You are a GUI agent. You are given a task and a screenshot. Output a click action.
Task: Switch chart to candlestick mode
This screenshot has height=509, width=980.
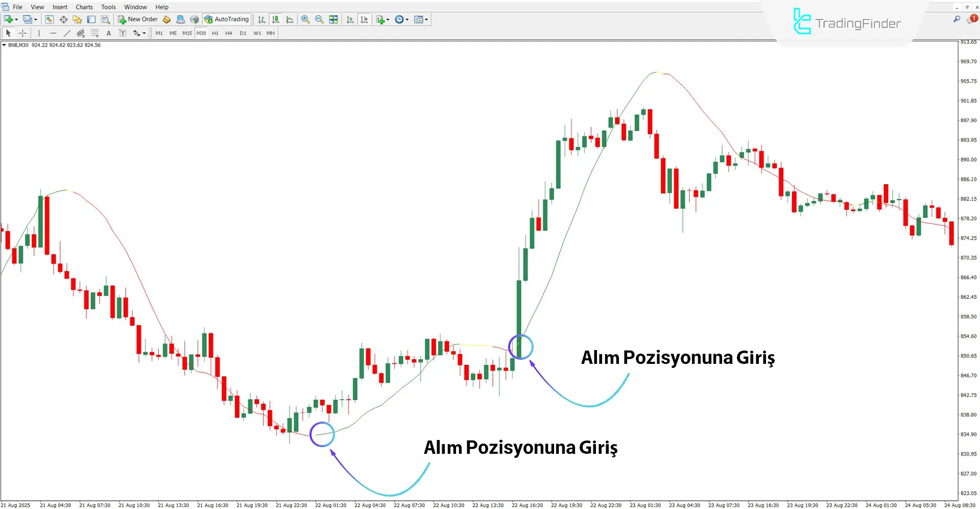(276, 19)
